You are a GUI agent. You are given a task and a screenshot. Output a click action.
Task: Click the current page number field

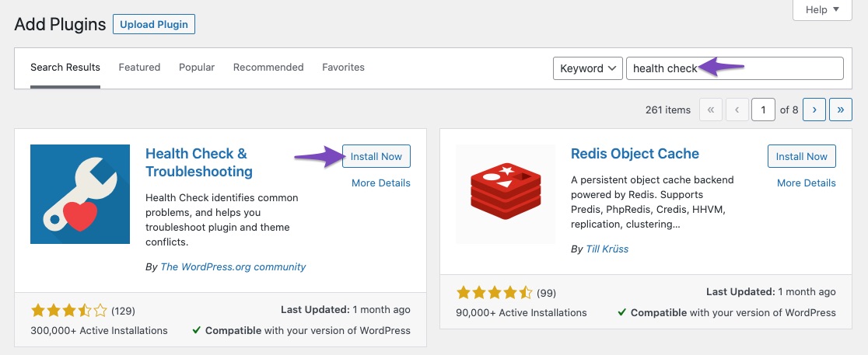click(763, 110)
